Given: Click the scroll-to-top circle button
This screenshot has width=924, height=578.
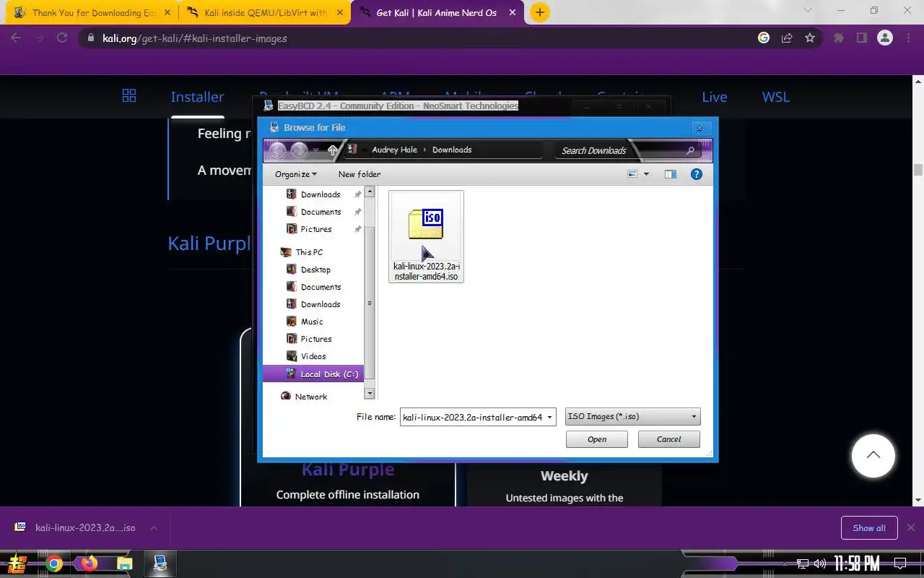Looking at the screenshot, I should (873, 456).
